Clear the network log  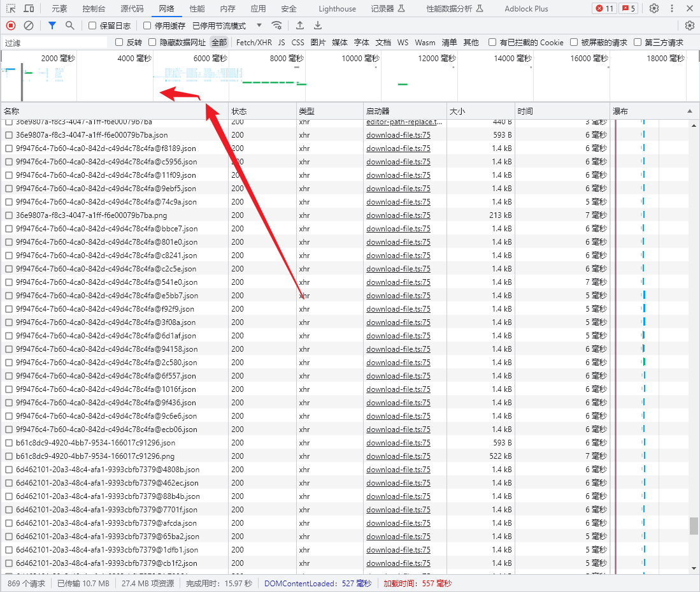pos(29,25)
